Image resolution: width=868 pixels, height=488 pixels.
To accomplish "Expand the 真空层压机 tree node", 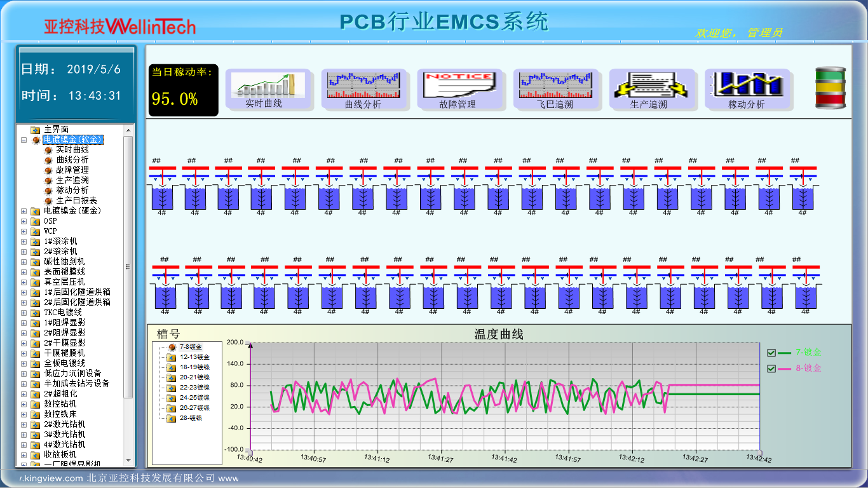I will (x=24, y=282).
